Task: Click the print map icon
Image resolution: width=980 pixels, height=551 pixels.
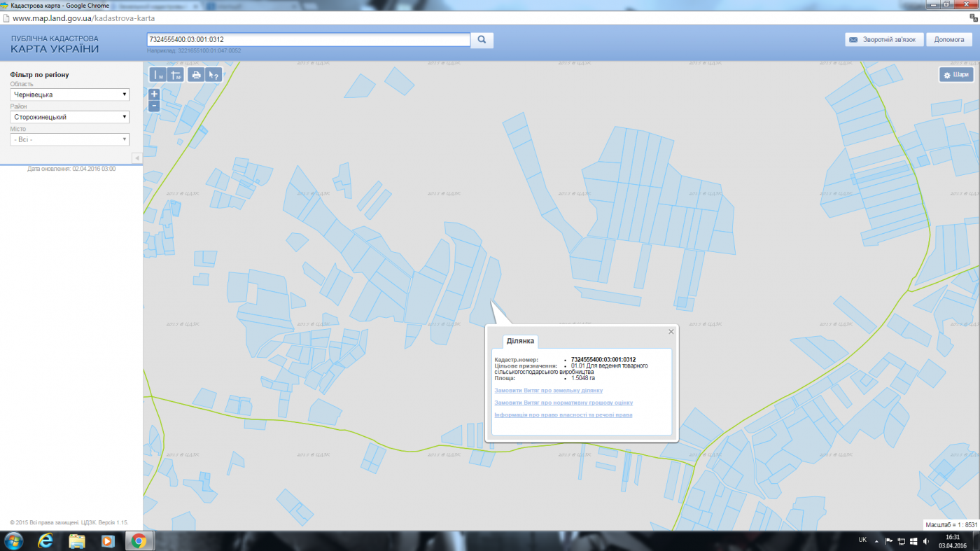Action: [196, 75]
